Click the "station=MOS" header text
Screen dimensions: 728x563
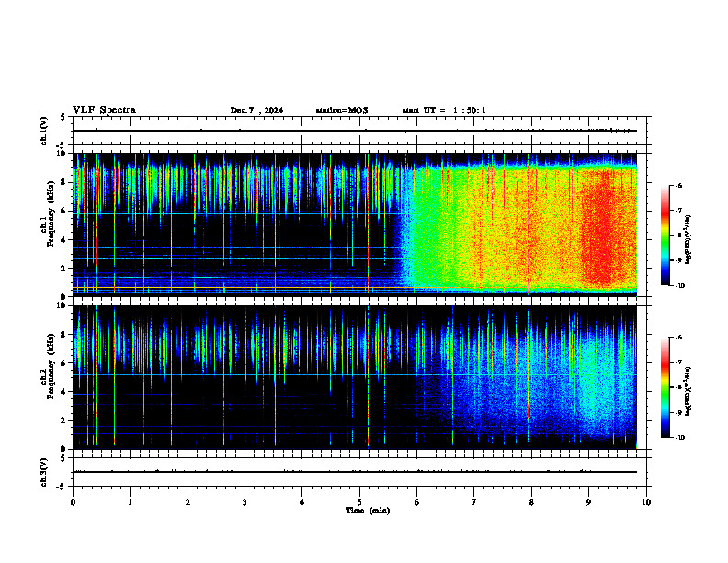(342, 110)
